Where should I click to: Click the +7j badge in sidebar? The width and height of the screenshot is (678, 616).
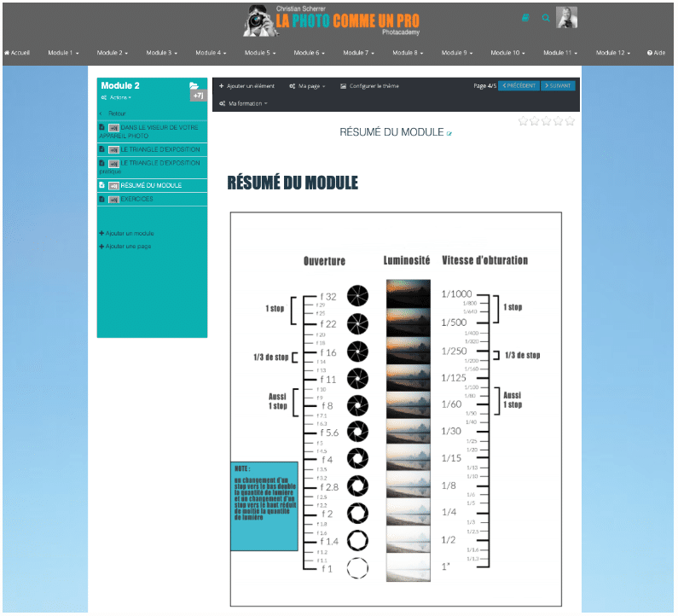198,96
